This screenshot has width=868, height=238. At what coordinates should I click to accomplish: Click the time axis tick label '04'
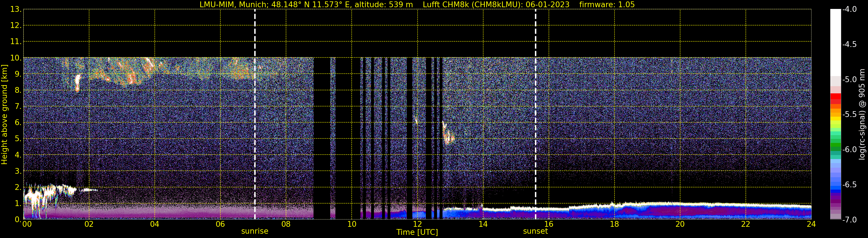pyautogui.click(x=155, y=224)
